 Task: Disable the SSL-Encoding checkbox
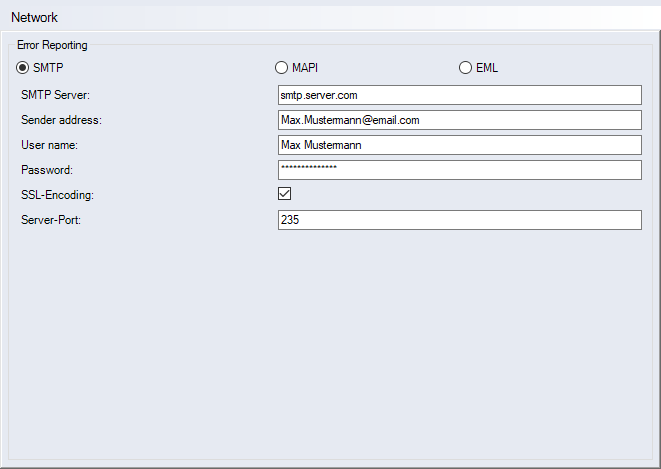pos(285,193)
